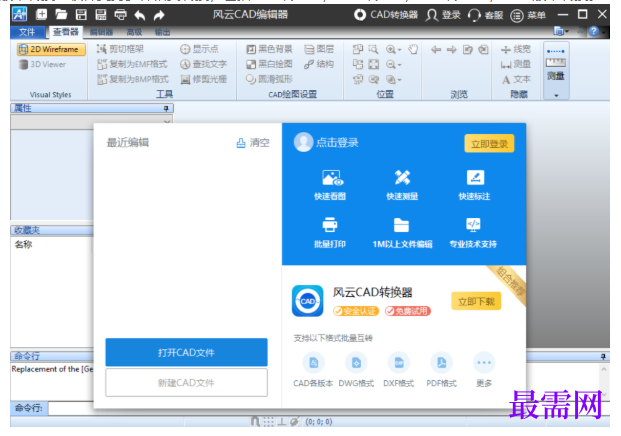
Task: Toggle 黑色背景 setting
Action: pos(269,49)
